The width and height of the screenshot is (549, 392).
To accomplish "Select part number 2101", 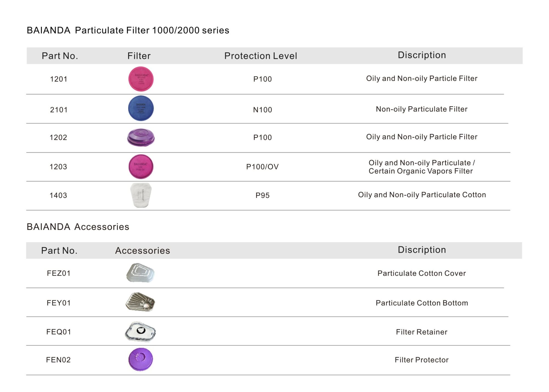I will 58,110.
